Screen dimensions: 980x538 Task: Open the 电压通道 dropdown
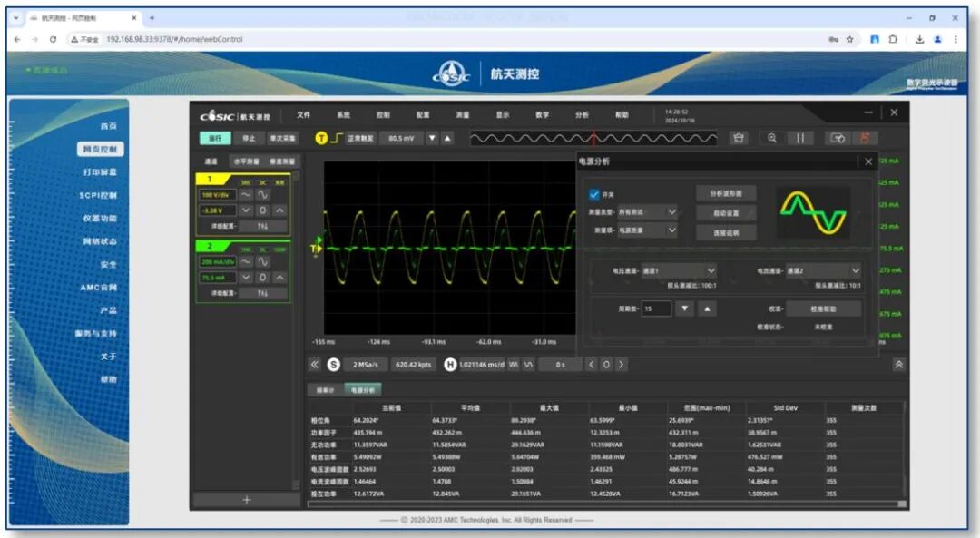(679, 270)
